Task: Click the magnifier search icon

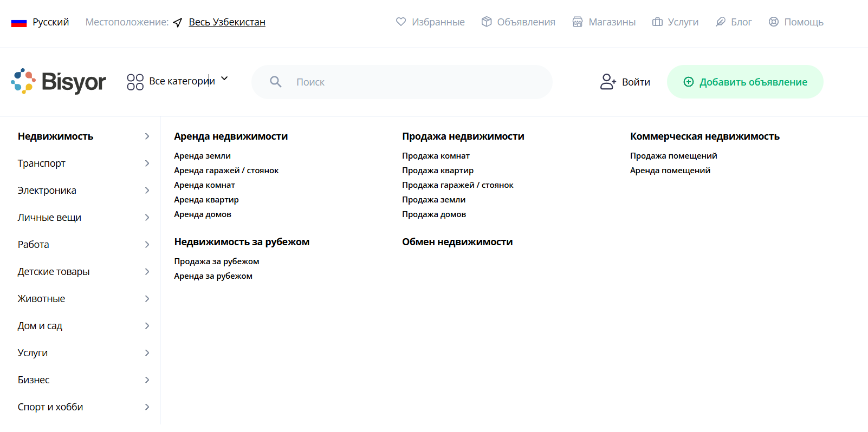Action: point(276,82)
